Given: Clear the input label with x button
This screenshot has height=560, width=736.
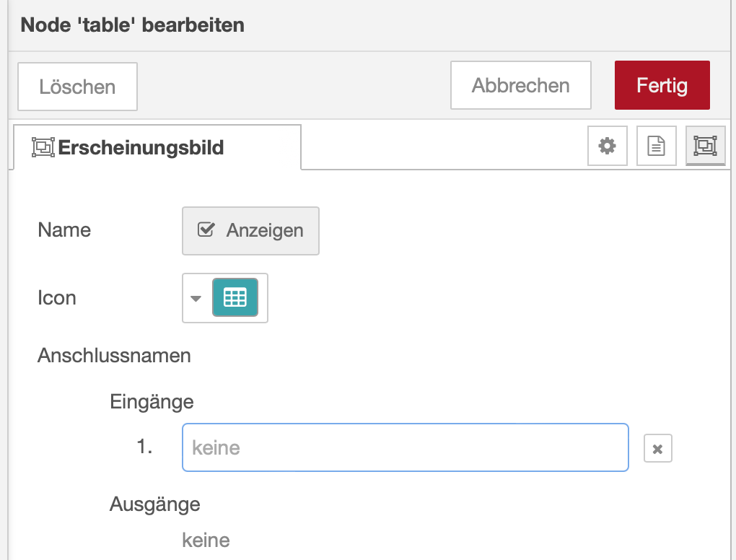Looking at the screenshot, I should click(x=657, y=448).
